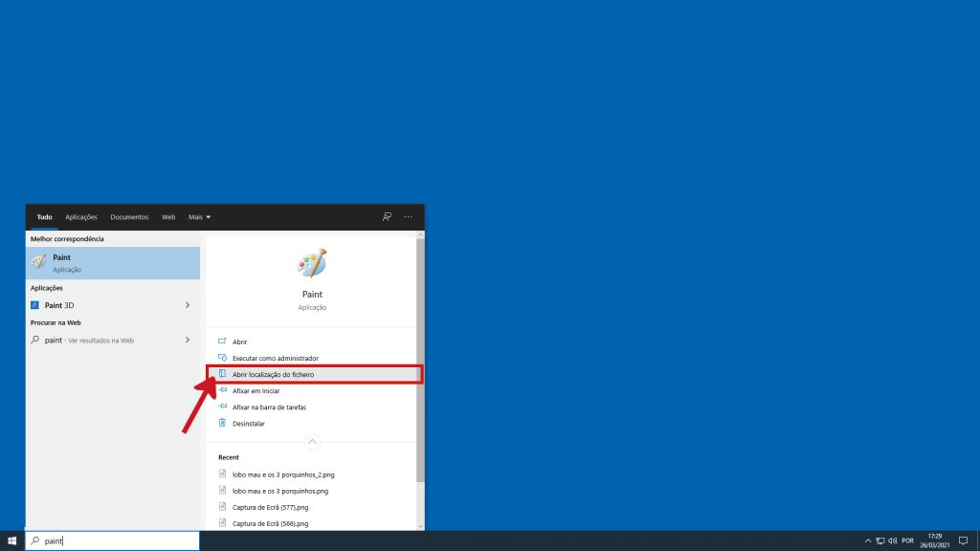Click the search text field containing paint
Image resolution: width=980 pixels, height=551 pixels.
[x=113, y=541]
